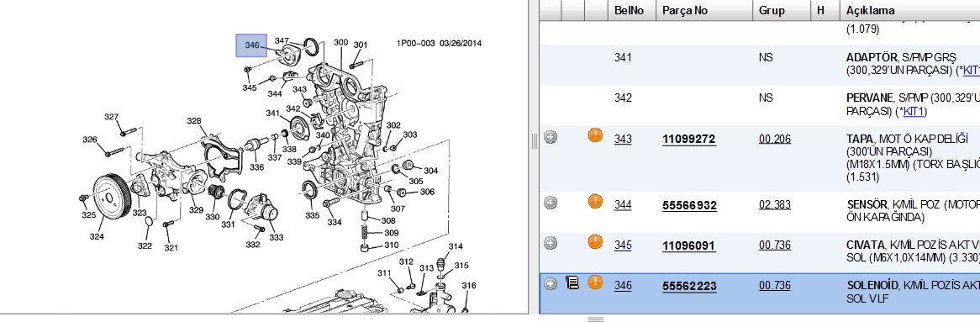
Task: Click callout 311 in the diagram
Action: 384,273
